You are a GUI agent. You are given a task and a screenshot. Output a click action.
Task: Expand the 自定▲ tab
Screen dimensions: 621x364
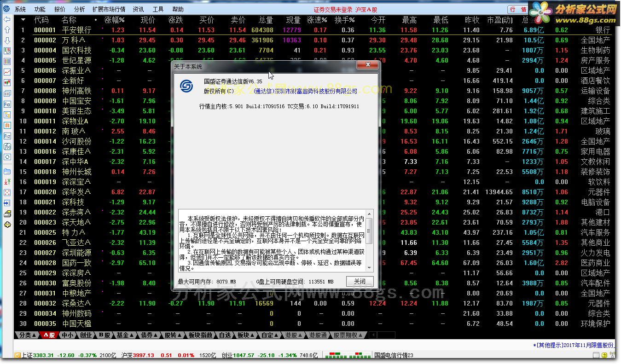(270, 335)
